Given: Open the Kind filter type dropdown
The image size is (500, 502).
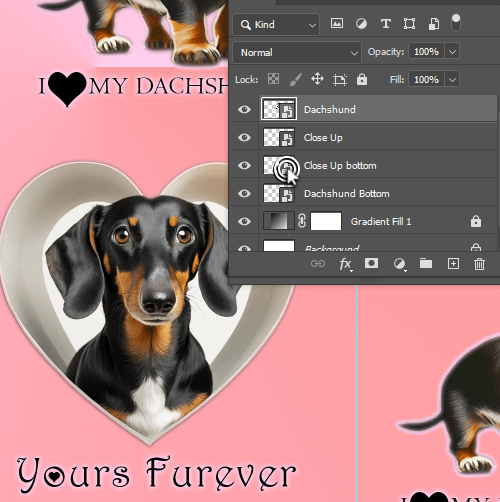Looking at the screenshot, I should tap(276, 24).
